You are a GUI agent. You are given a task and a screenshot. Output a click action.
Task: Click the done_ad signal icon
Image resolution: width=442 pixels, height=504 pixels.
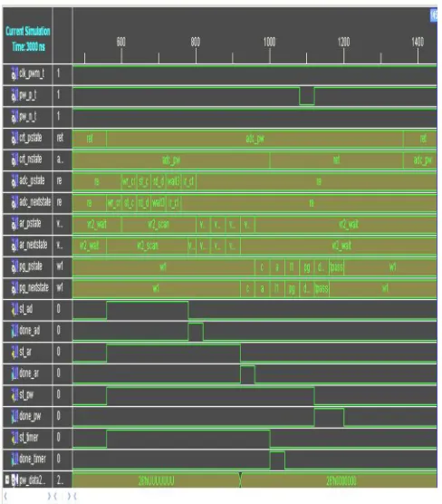(14, 331)
